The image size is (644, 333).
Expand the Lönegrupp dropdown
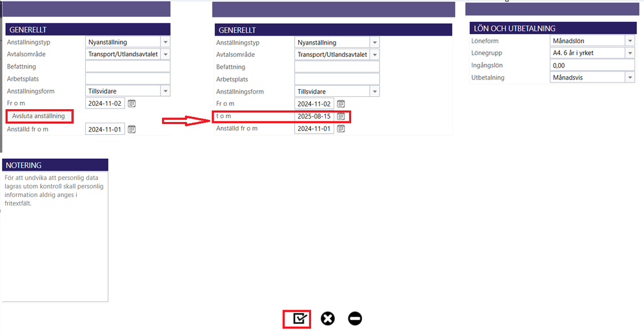tap(630, 53)
